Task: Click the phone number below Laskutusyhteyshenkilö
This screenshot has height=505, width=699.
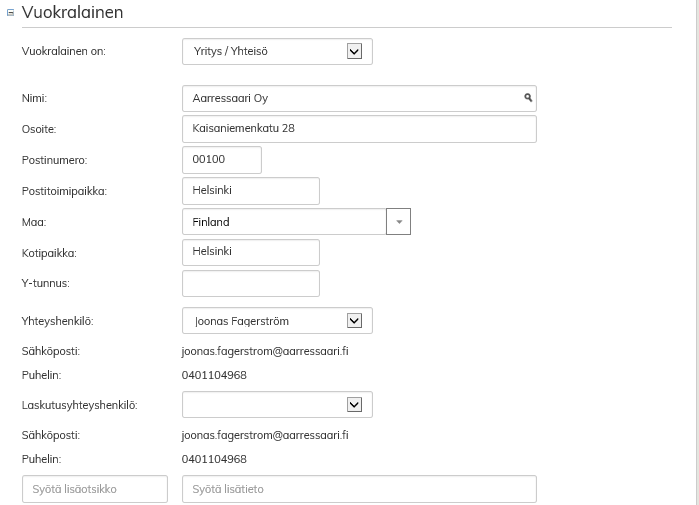Action: [x=214, y=460]
